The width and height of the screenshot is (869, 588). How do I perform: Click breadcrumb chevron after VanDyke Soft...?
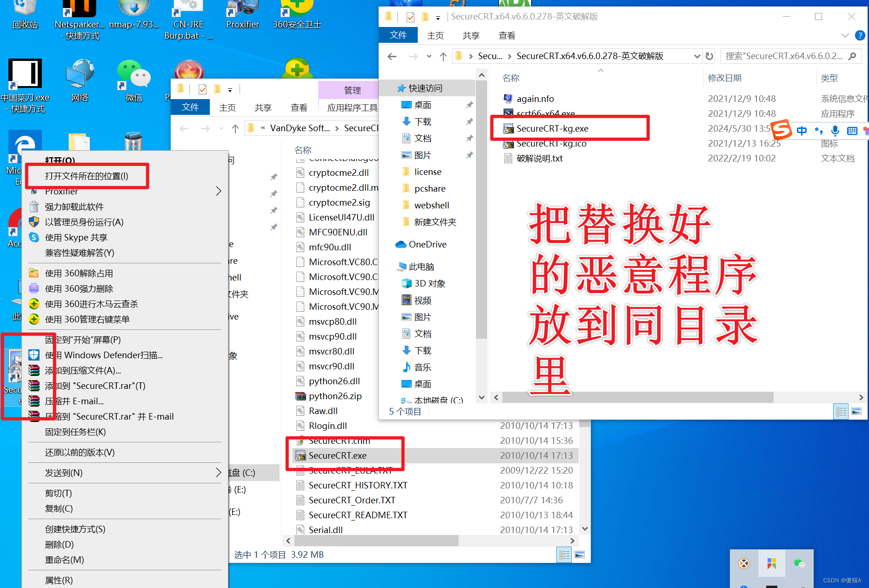[337, 128]
